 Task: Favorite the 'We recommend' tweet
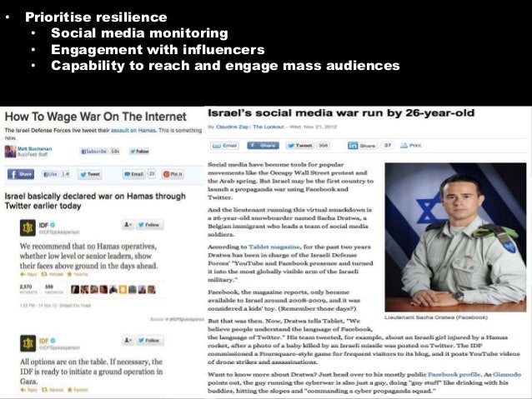[78, 274]
